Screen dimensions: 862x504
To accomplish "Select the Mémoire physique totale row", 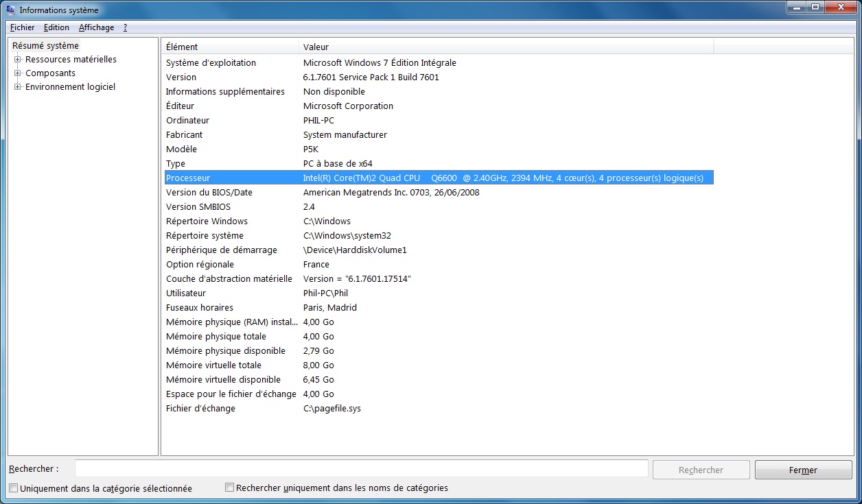I will point(438,336).
